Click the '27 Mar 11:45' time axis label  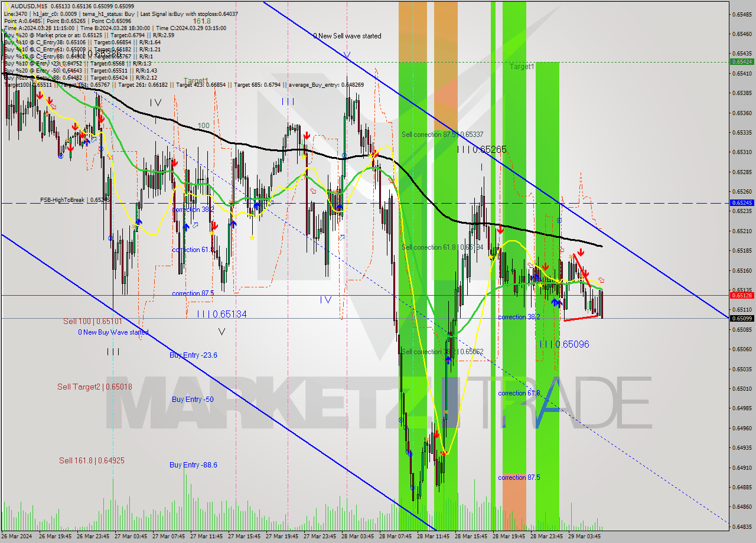click(206, 537)
